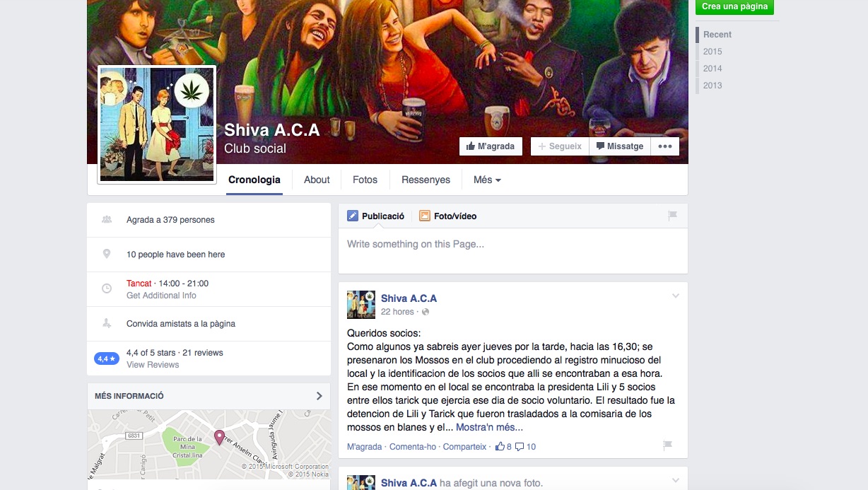The width and height of the screenshot is (868, 490).
Task: Click "Comparteix" to share the post
Action: (x=464, y=447)
